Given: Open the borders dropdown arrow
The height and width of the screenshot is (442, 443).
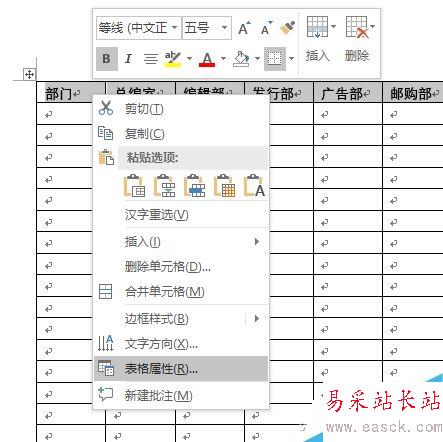Looking at the screenshot, I should (x=291, y=59).
